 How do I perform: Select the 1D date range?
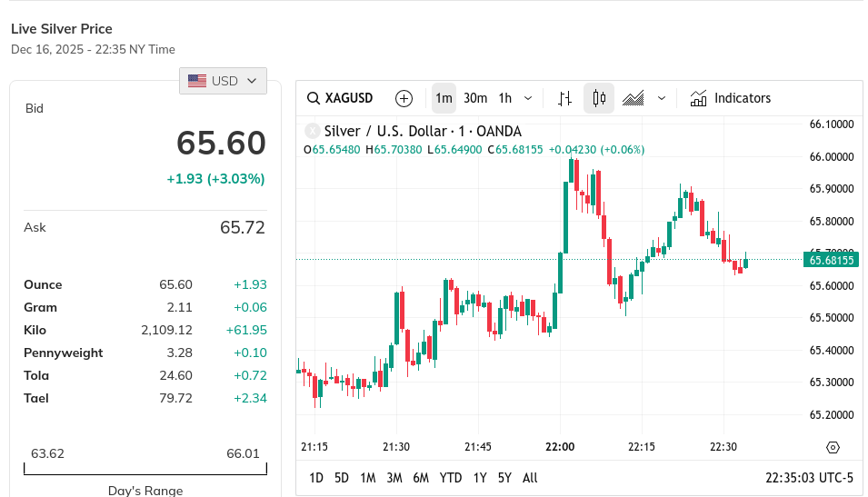[x=316, y=478]
